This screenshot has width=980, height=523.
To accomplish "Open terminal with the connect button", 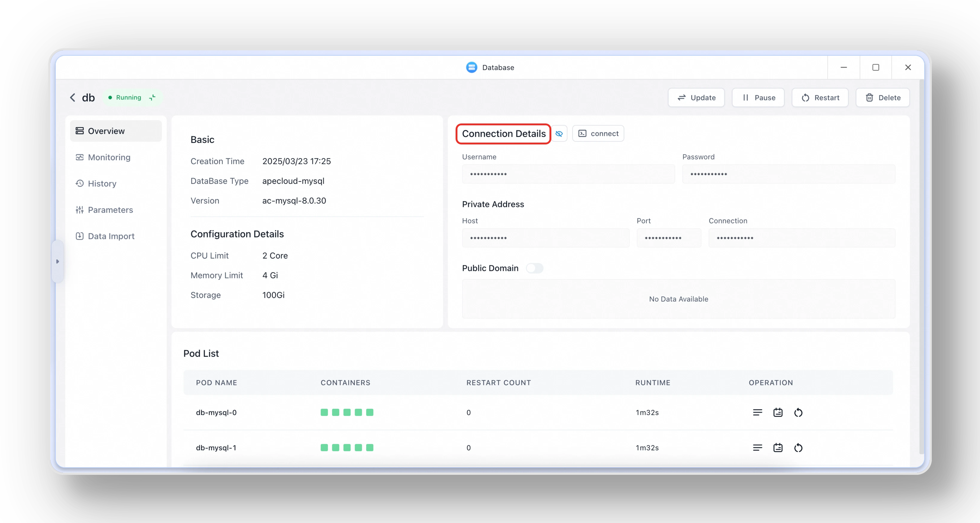I will tap(598, 134).
